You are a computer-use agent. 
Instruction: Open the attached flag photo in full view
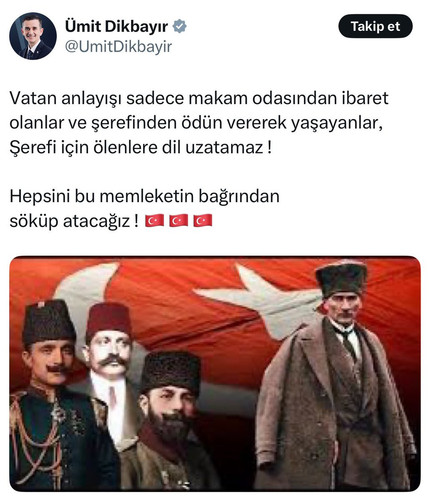click(215, 374)
